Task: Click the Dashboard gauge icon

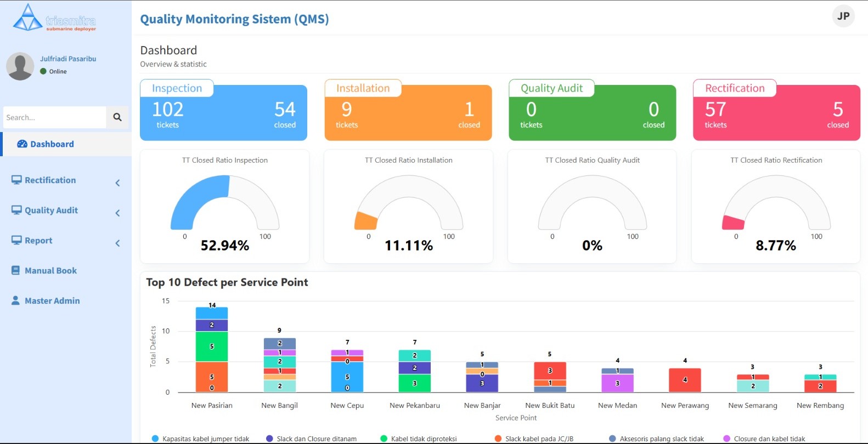Action: click(22, 144)
